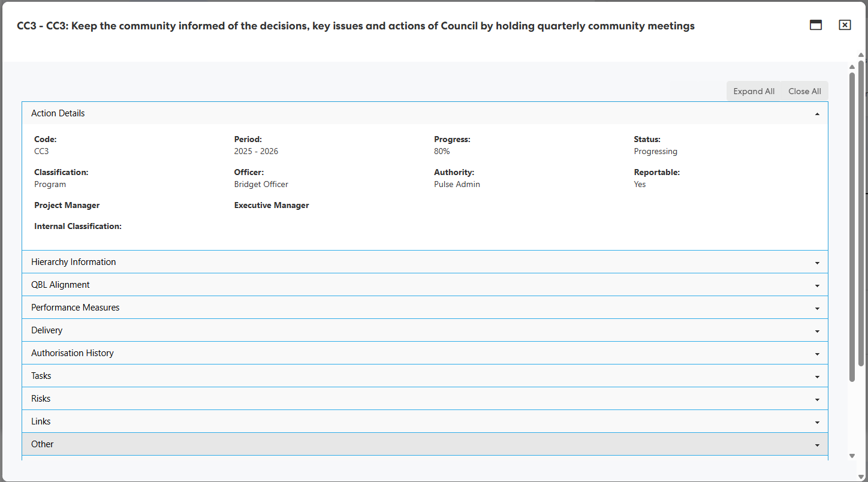The image size is (868, 482).
Task: Expand the QBL Alignment arrow
Action: click(x=817, y=285)
